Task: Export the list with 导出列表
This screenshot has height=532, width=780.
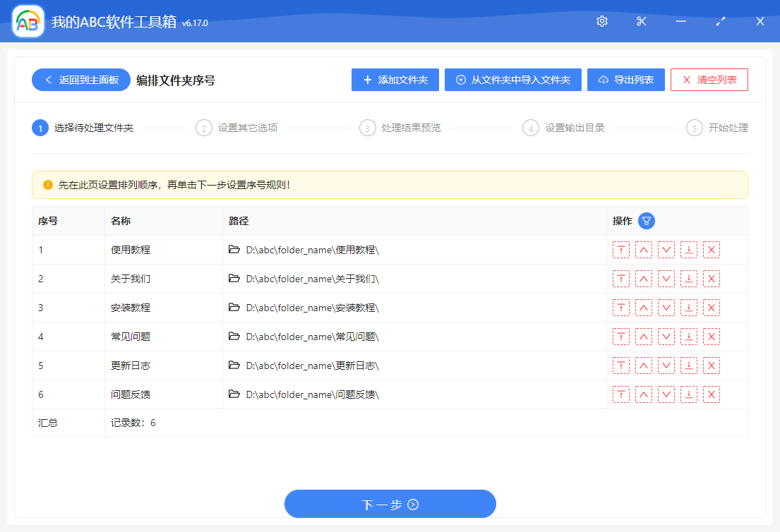Action: (x=625, y=79)
